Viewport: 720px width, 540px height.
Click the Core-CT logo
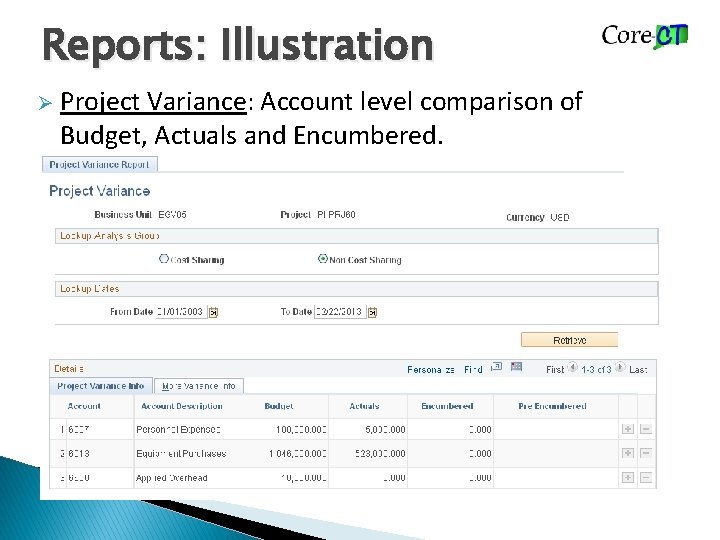click(x=645, y=36)
